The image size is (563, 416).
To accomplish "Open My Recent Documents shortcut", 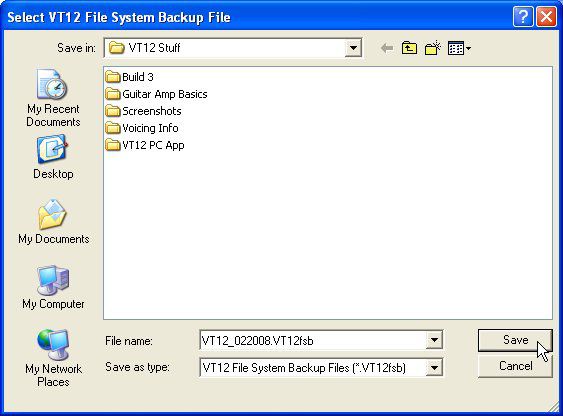I will coord(53,98).
